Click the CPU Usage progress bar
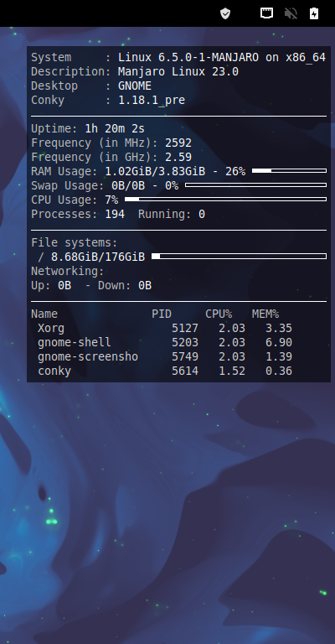This screenshot has width=335, height=644. 225,200
